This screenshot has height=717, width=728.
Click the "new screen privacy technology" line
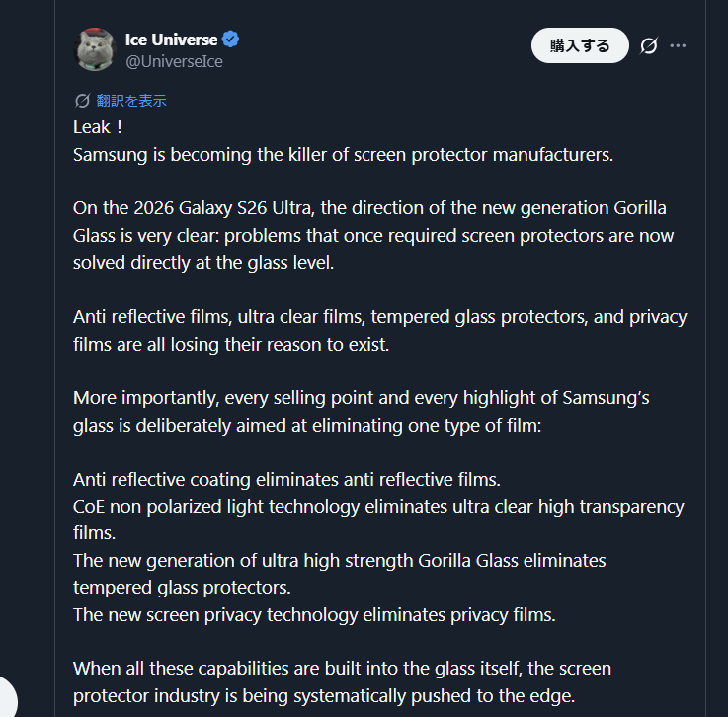click(314, 614)
